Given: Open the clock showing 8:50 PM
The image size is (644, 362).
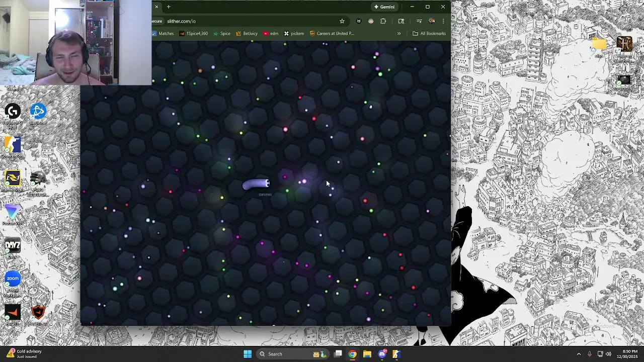Looking at the screenshot, I should pyautogui.click(x=626, y=354).
